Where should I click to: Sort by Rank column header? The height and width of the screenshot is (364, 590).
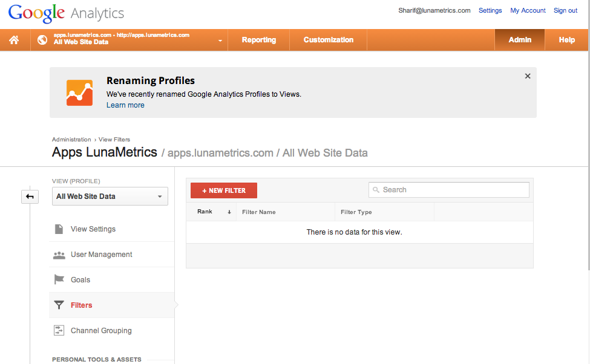coord(205,212)
